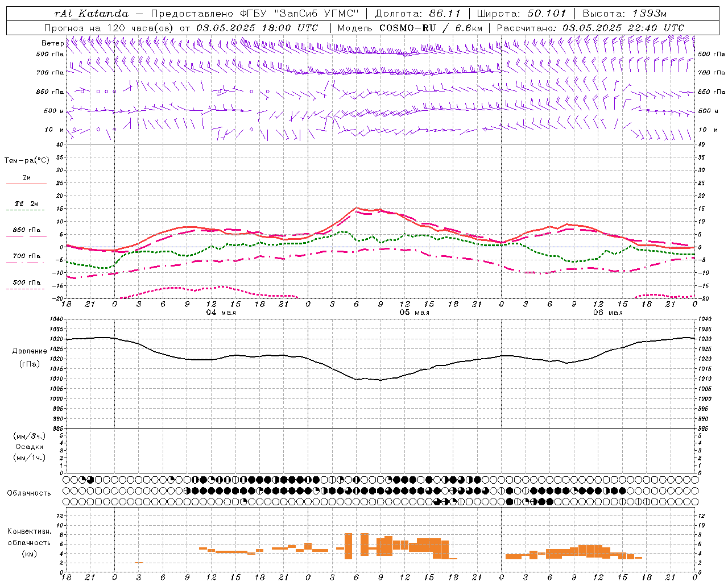Click the (мм/3ч.) precipitation unit label

[x=30, y=436]
